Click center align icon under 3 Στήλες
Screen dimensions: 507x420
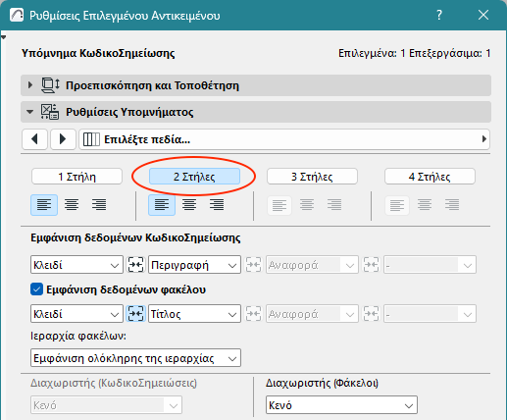click(307, 205)
